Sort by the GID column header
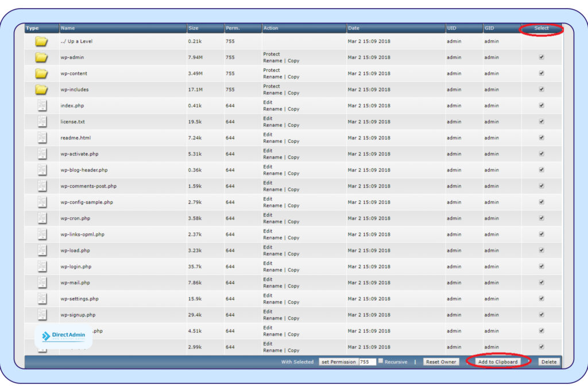The height and width of the screenshot is (392, 588). click(x=489, y=28)
